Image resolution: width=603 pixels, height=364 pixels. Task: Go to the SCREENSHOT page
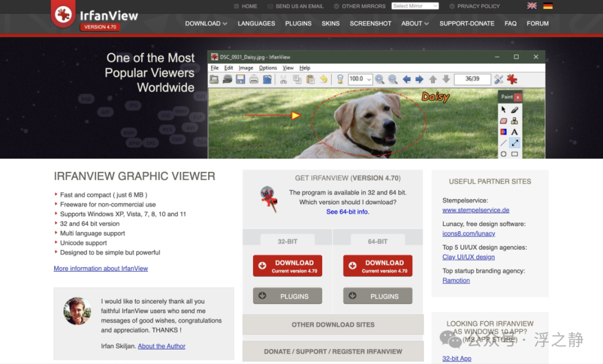click(370, 23)
